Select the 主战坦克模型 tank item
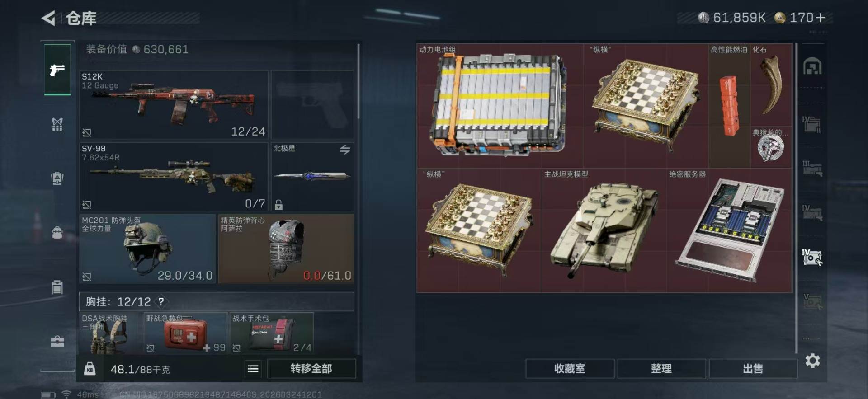This screenshot has width=868, height=399. [x=604, y=230]
